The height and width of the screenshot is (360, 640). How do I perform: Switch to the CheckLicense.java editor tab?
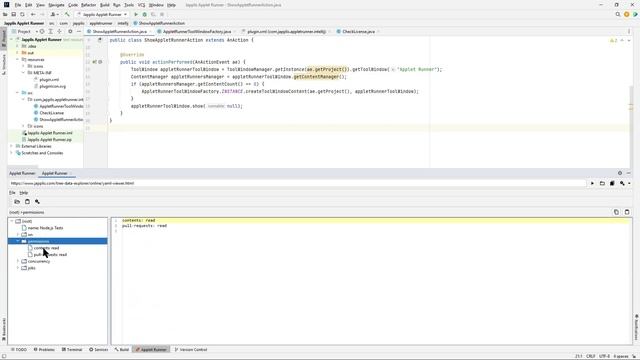tap(358, 31)
